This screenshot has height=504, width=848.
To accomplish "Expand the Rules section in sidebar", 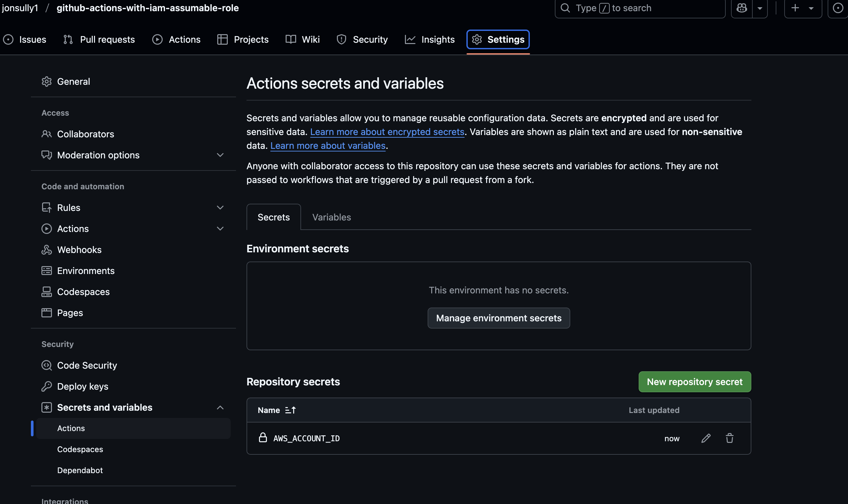I will (x=220, y=207).
